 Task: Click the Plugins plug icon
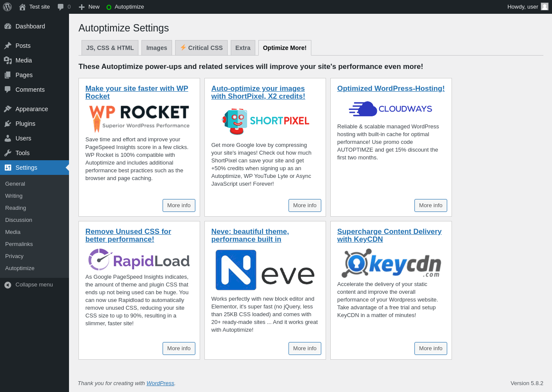point(8,124)
